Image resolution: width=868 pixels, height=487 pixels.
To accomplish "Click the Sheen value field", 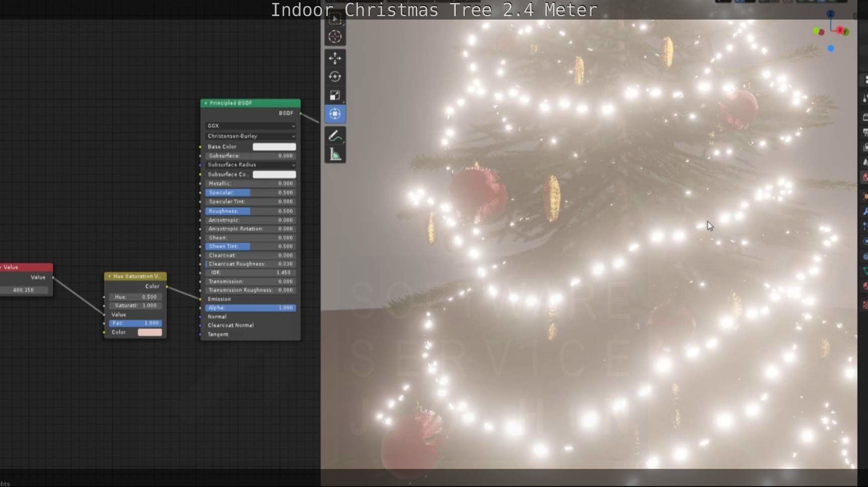I will 251,238.
